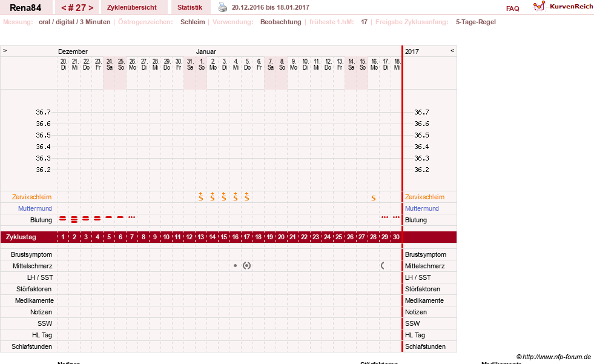Click the 'Januar' month label
Viewport: 594px width, 364px height.
coord(206,51)
